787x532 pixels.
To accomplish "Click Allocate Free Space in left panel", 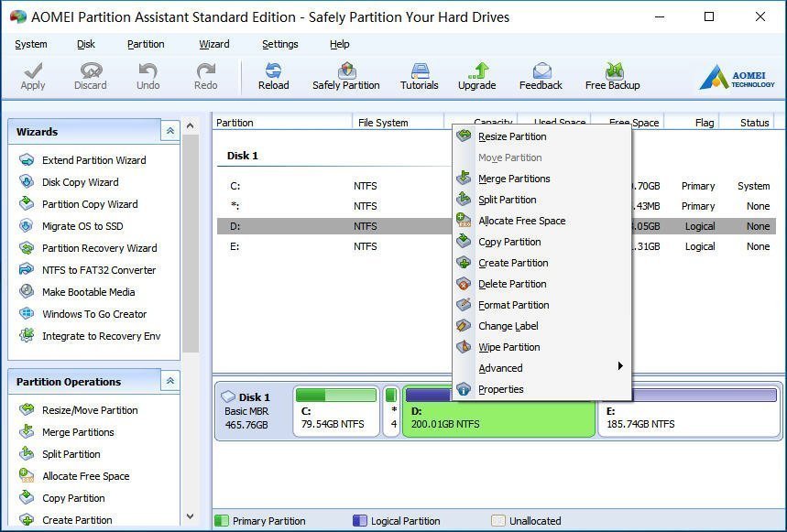I will (75, 476).
